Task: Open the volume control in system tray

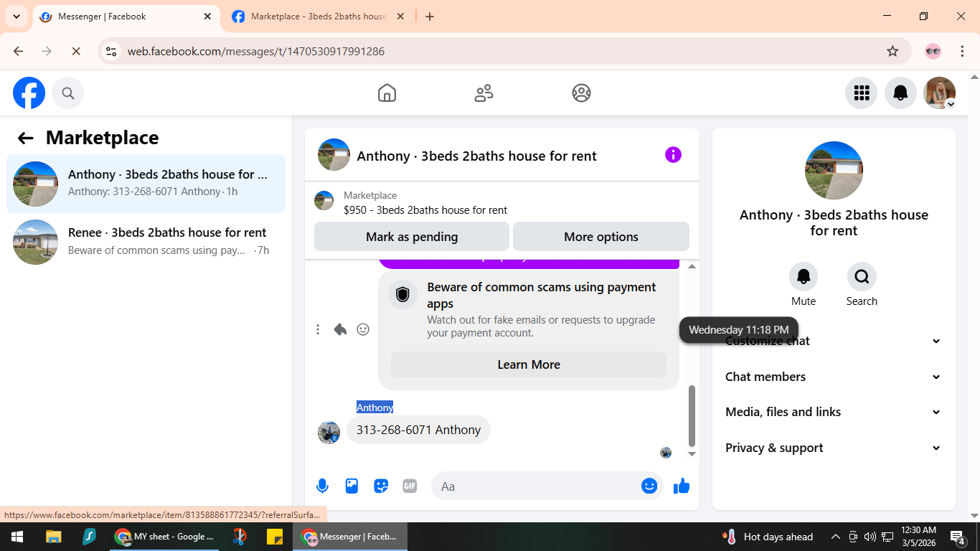Action: pos(870,537)
